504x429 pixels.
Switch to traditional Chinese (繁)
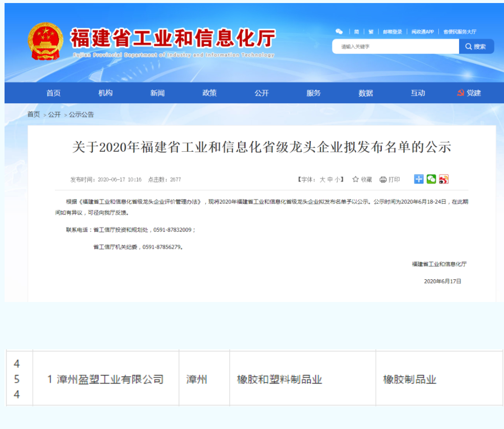pos(371,32)
